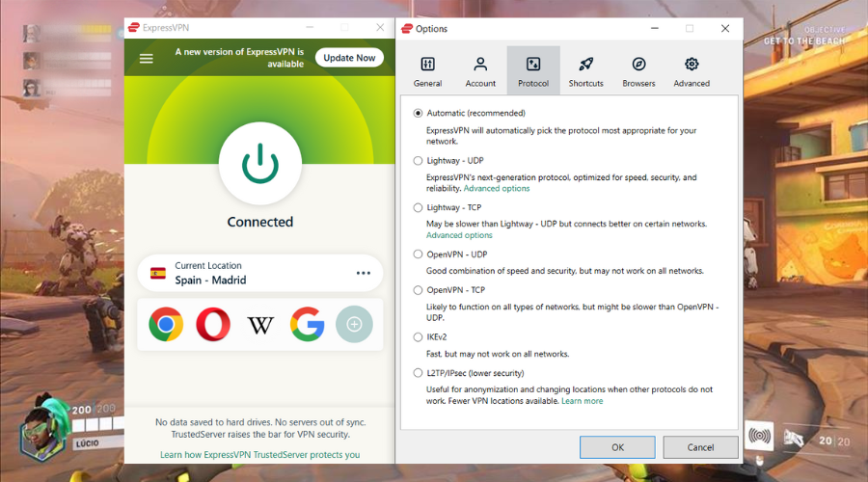Click the Options window logo icon
The width and height of the screenshot is (868, 482).
(x=407, y=29)
